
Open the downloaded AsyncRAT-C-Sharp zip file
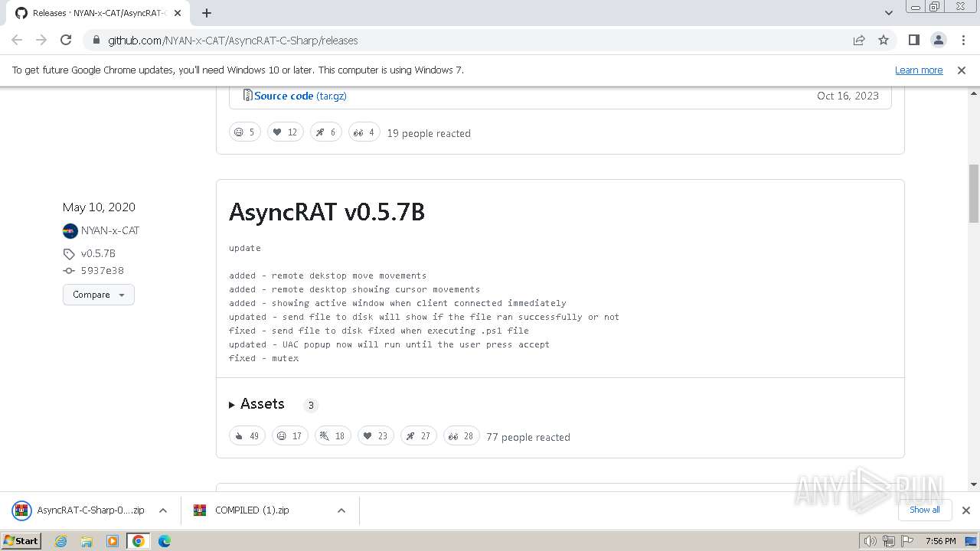click(x=80, y=510)
